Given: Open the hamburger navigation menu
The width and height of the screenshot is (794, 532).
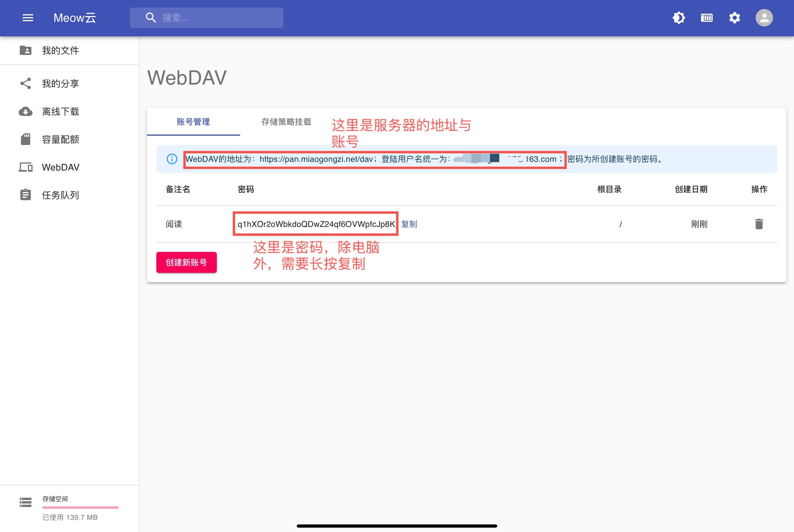Looking at the screenshot, I should click(28, 18).
